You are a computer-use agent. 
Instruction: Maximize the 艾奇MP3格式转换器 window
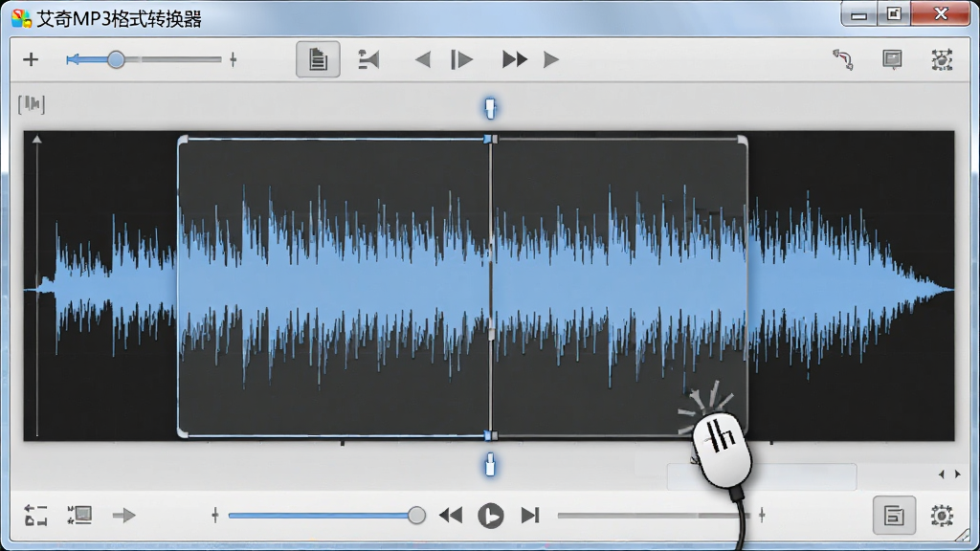[x=894, y=13]
